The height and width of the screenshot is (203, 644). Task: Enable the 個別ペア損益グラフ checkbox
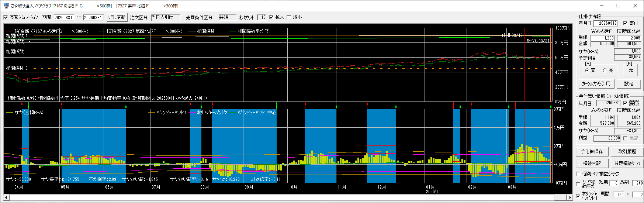(578, 174)
